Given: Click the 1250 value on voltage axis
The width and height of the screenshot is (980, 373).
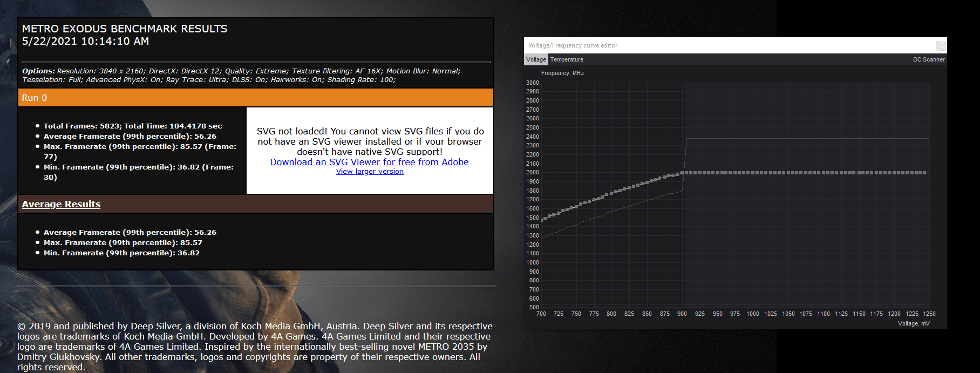Looking at the screenshot, I should 929,314.
